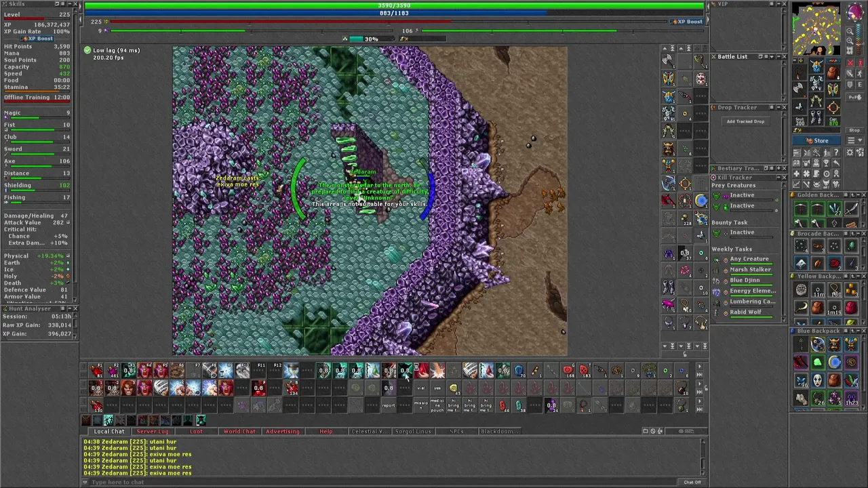
Task: Click the axe item atop side action column
Action: (x=668, y=60)
